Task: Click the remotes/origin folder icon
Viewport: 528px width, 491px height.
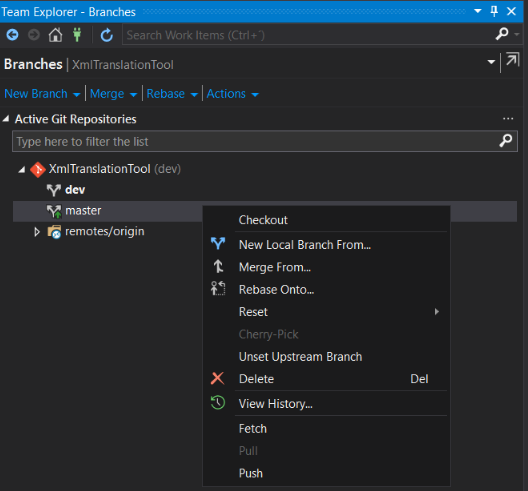Action: 54,232
